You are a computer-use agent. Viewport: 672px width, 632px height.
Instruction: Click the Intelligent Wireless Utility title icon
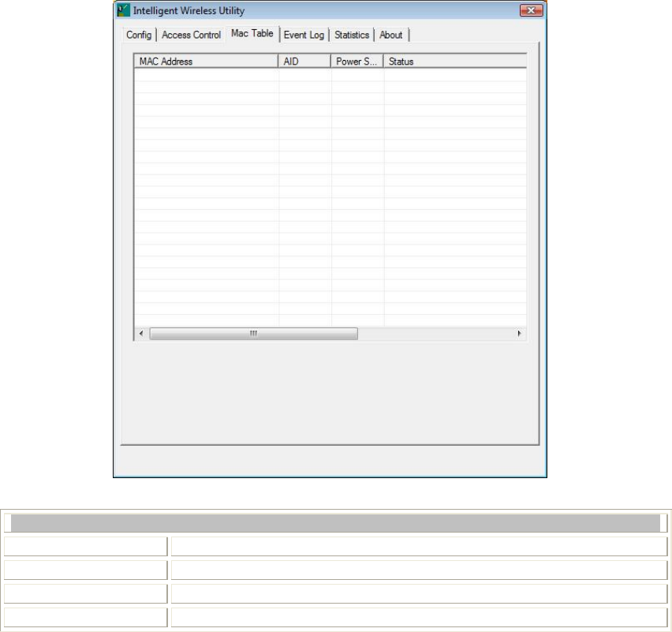(123, 10)
